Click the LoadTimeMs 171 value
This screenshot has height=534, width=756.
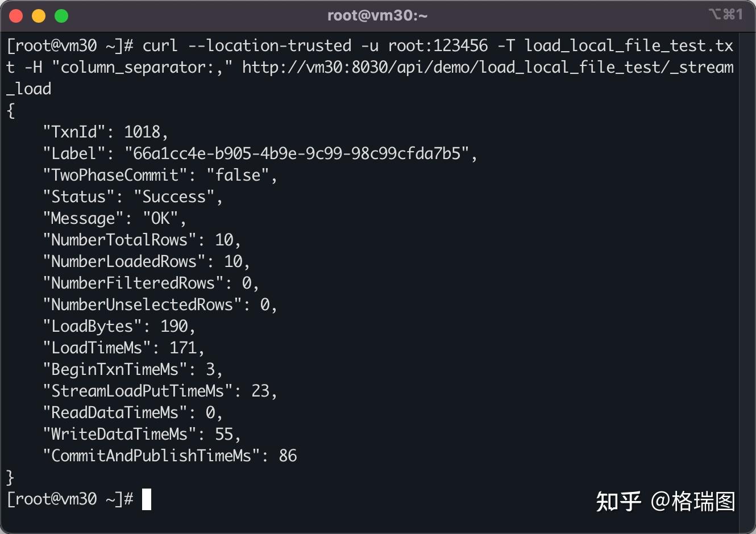[185, 348]
